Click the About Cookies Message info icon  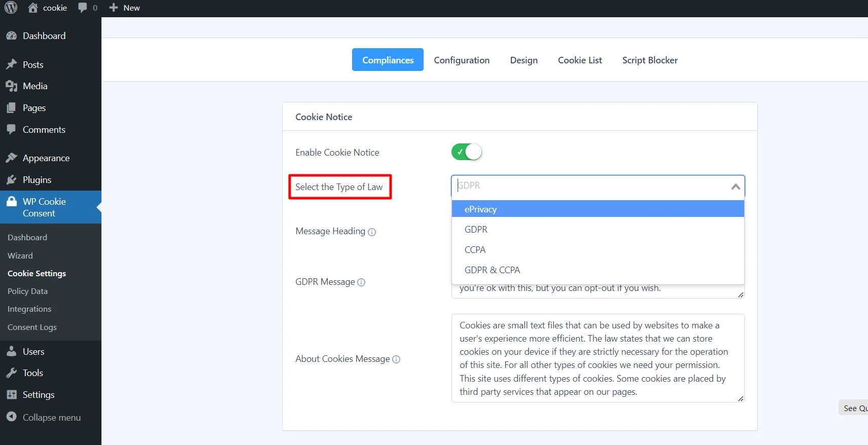[x=396, y=359]
